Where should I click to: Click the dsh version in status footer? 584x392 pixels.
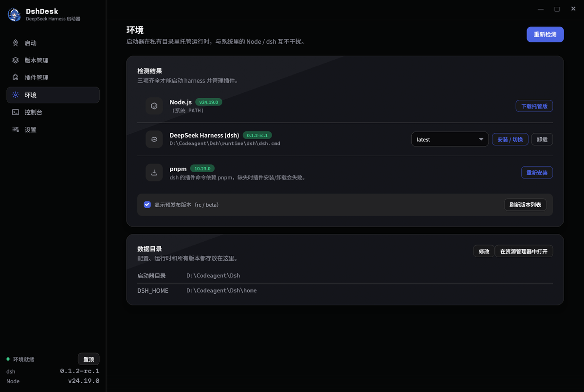click(x=80, y=371)
